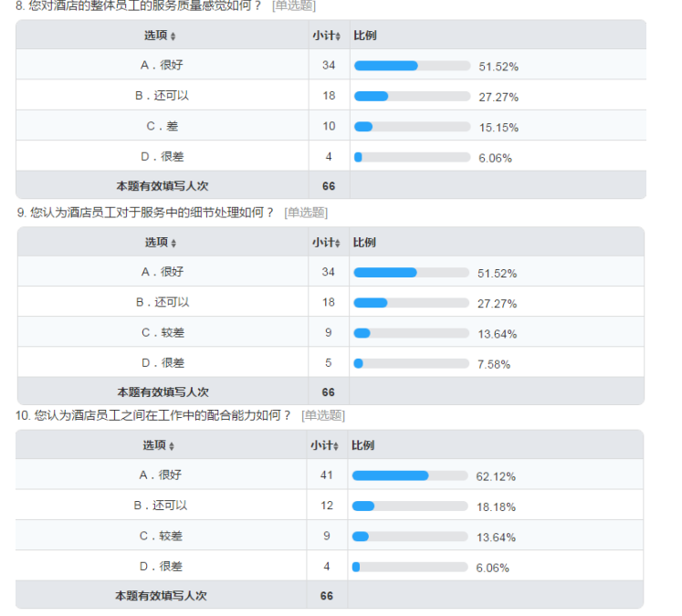Click the 比例 header in question 10
Image resolution: width=682 pixels, height=616 pixels.
pos(362,445)
